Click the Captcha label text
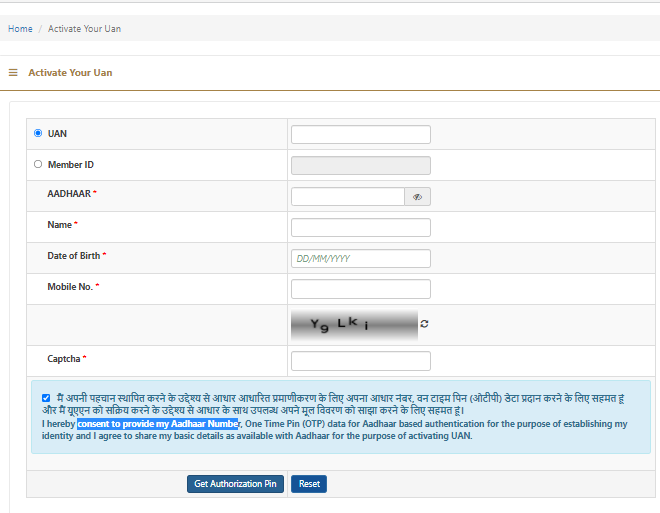660x513 pixels. (x=64, y=359)
